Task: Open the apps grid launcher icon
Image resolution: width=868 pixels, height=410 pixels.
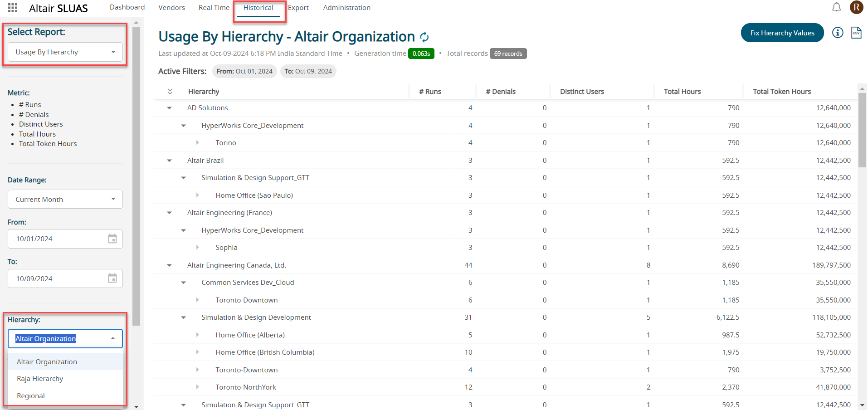Action: click(13, 8)
